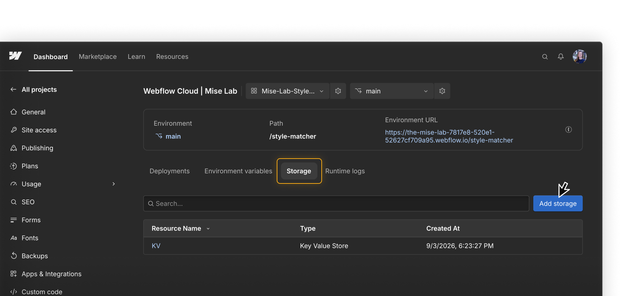Open the user profile avatar

click(x=579, y=56)
